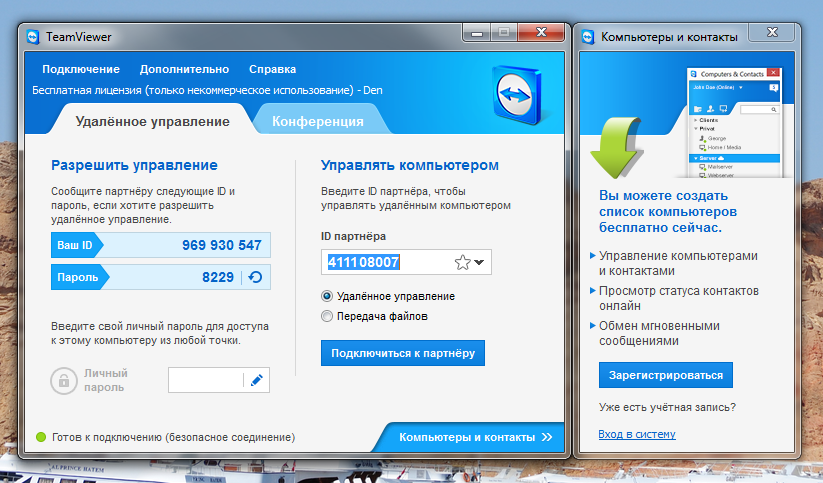Close the Компьютеры и контакты window
Screen dimensions: 823x483
pyautogui.click(x=772, y=33)
